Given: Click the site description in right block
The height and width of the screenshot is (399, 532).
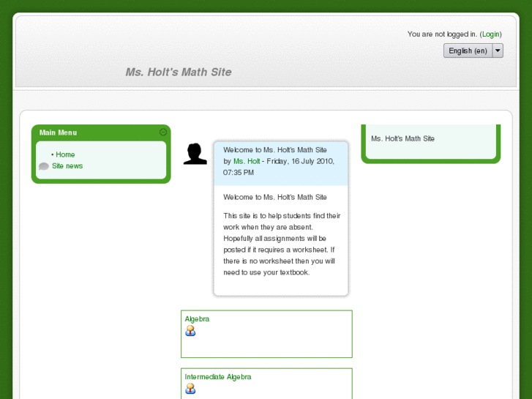Looking at the screenshot, I should [x=402, y=138].
